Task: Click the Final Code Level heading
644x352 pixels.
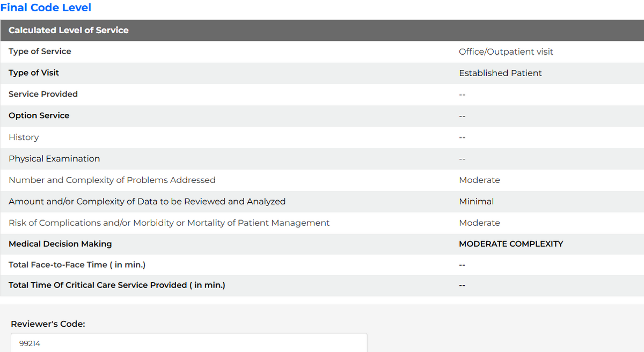Action: (46, 8)
